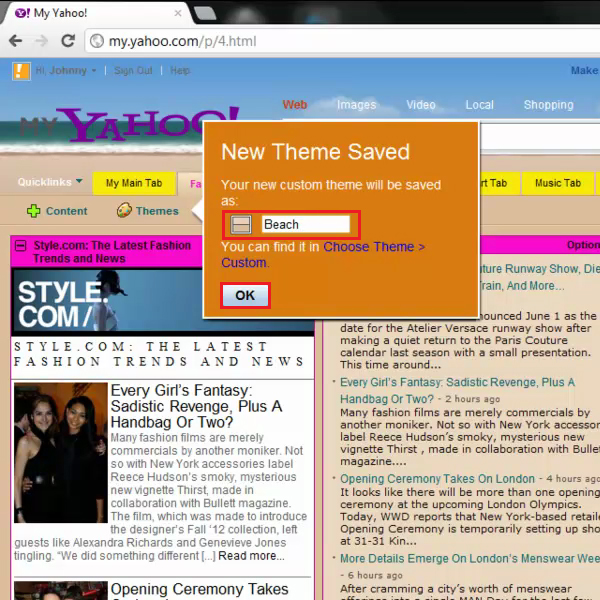Click the orange user avatar icon
Image resolution: width=600 pixels, height=600 pixels.
21,71
